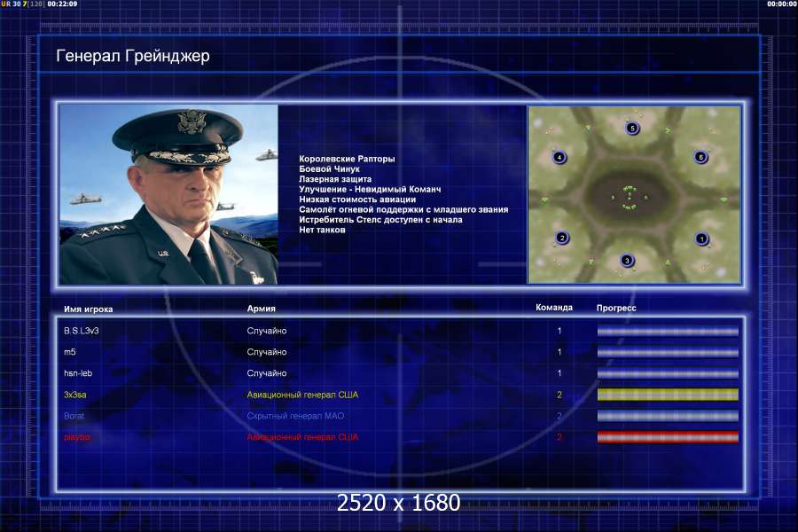
Task: Click the 'Королевские Рапторы' feature line
Action: tap(347, 159)
